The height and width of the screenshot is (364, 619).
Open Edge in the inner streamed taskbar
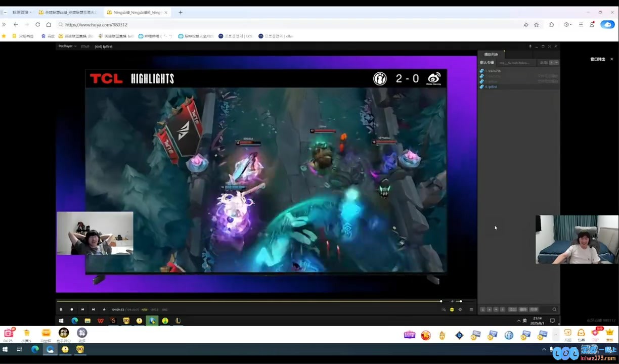pyautogui.click(x=75, y=321)
